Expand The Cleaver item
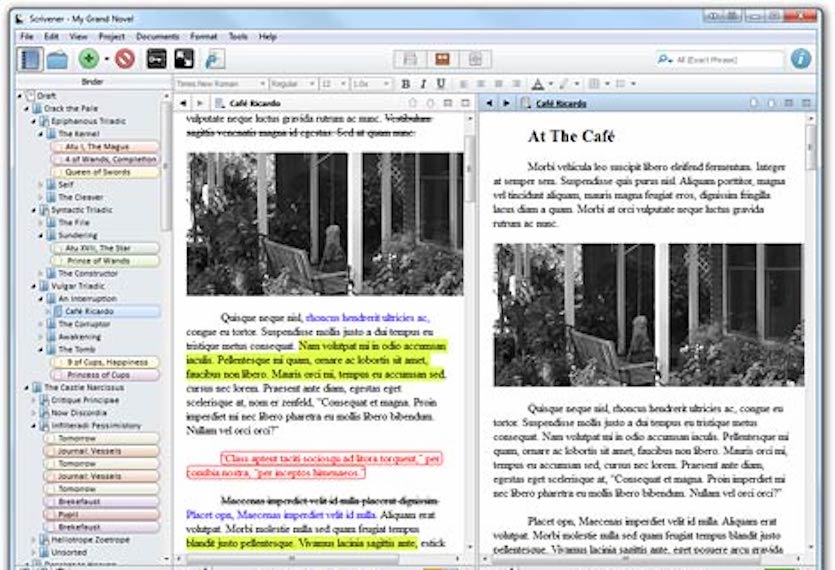 pos(40,198)
